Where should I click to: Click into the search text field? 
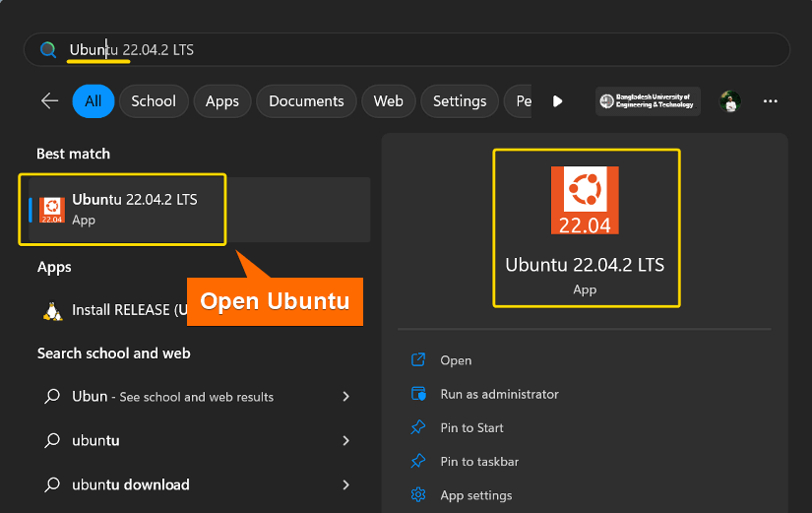pyautogui.click(x=406, y=50)
